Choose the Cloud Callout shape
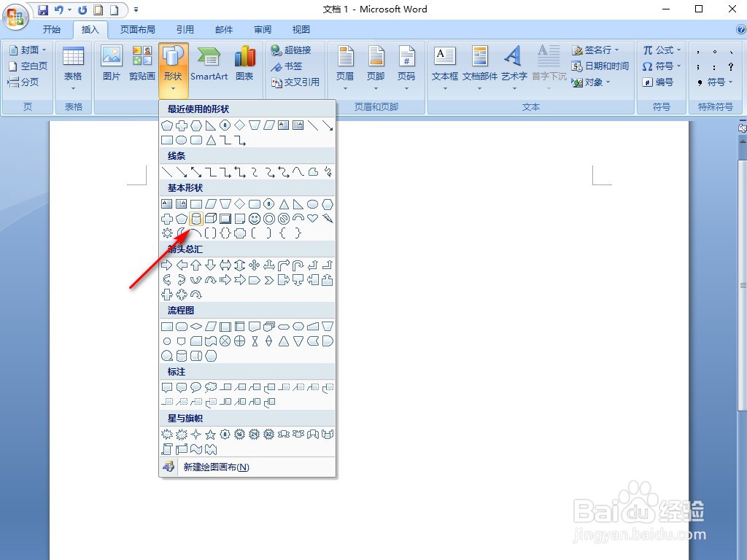Screen dimensions: 747x560 pos(211,388)
